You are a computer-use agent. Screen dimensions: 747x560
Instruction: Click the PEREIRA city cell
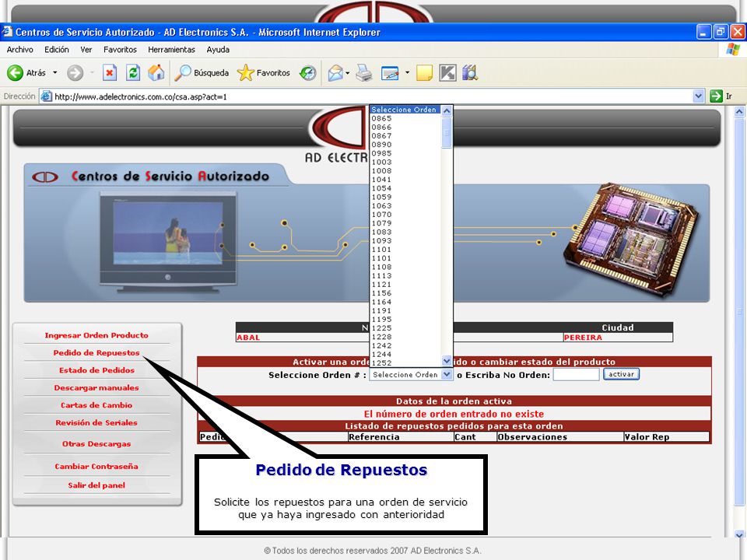click(618, 338)
